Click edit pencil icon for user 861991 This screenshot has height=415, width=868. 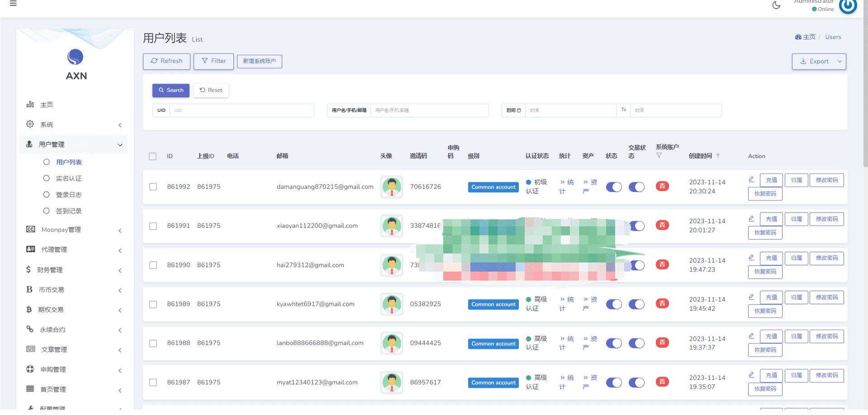[x=751, y=219]
